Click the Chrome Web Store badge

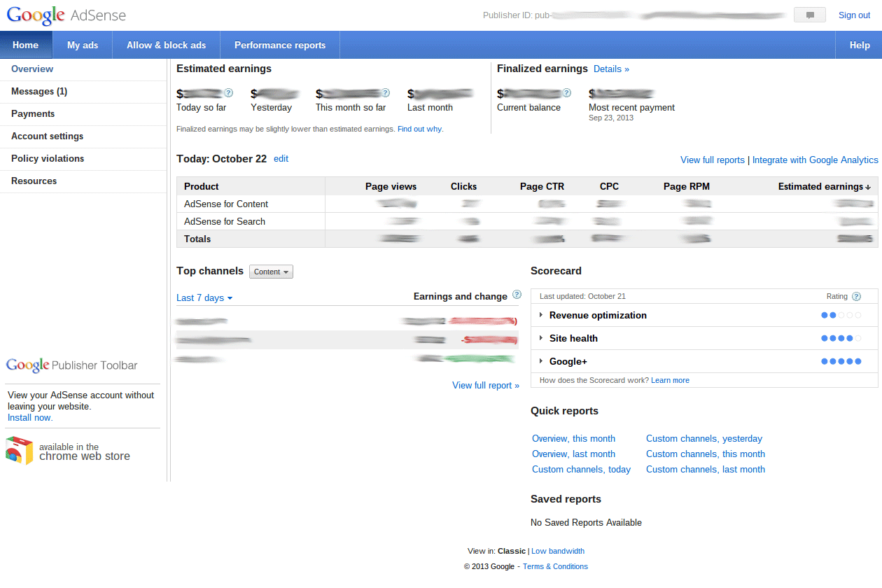[x=68, y=451]
